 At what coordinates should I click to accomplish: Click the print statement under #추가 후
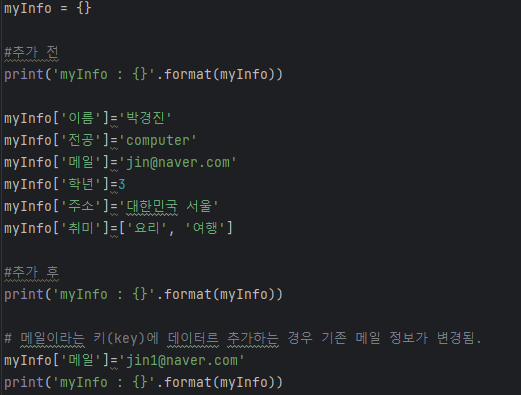coord(143,294)
